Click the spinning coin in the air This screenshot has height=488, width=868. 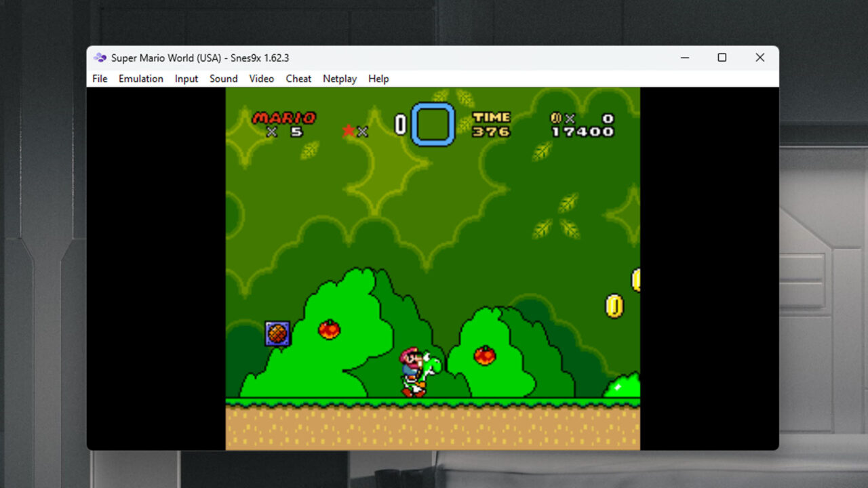[x=615, y=306]
